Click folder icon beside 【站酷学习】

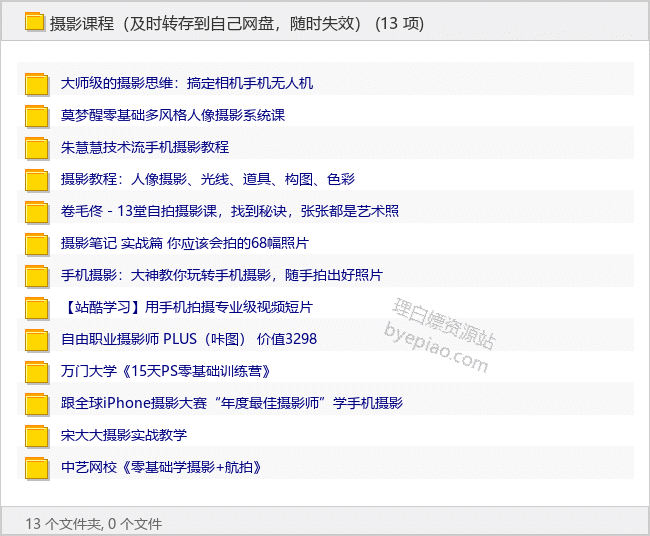[x=37, y=308]
